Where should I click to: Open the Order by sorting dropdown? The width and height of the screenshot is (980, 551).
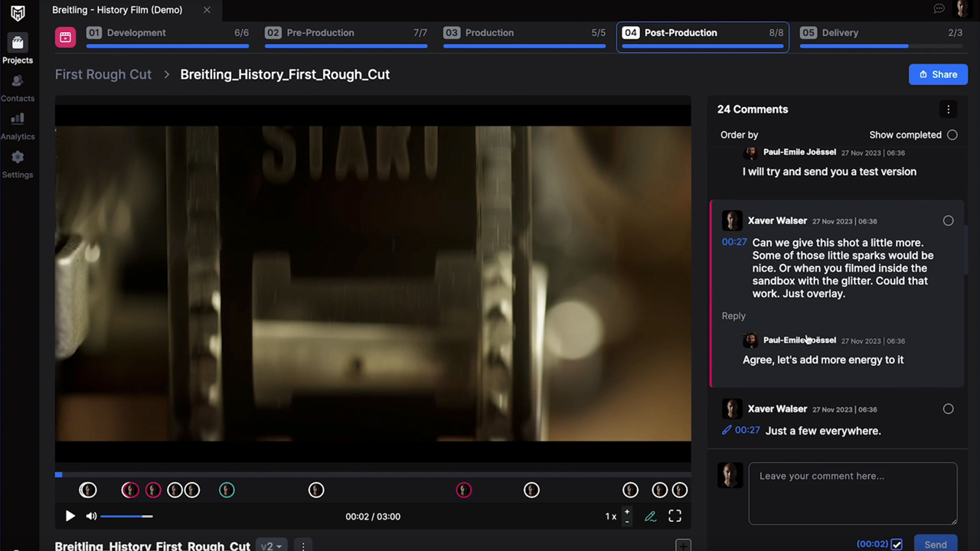[x=739, y=135]
